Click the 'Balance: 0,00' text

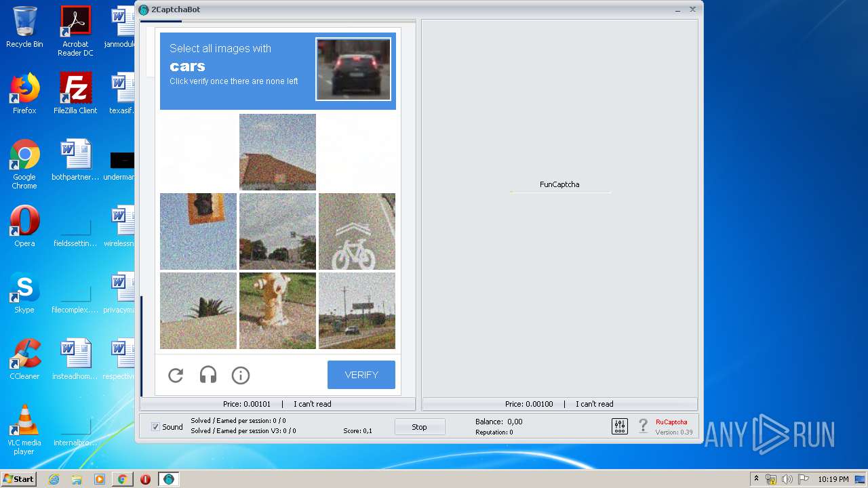(499, 422)
